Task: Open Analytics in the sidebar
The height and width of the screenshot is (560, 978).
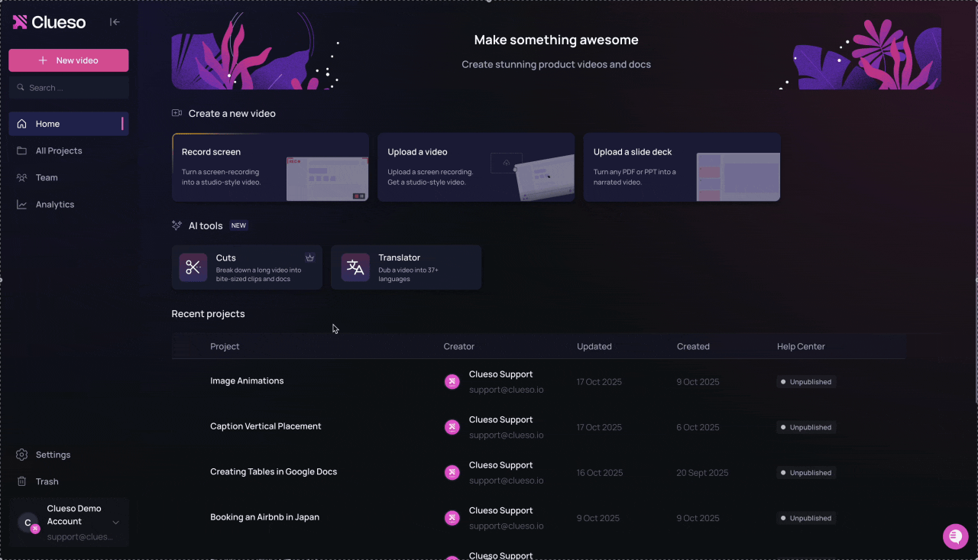Action: pyautogui.click(x=69, y=205)
